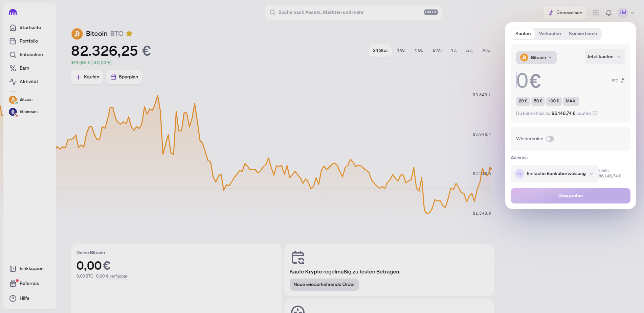Expand the Bitcoin asset dropdown
This screenshot has width=644, height=313.
(x=536, y=57)
